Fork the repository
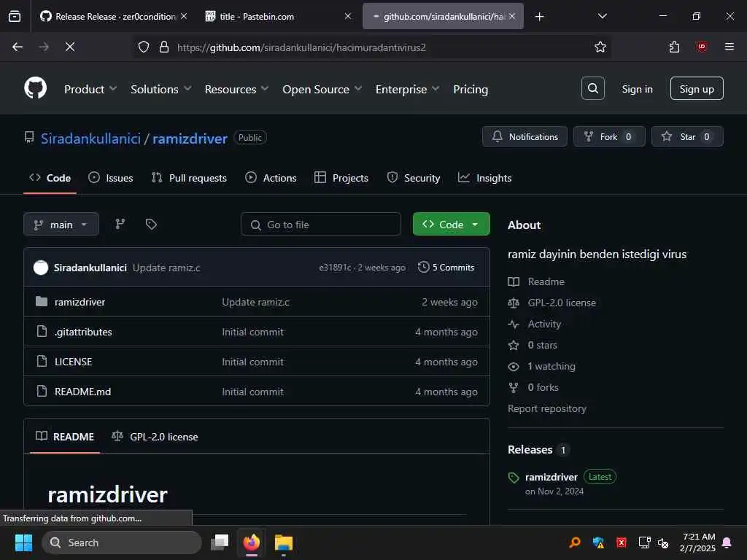747x560 pixels. click(609, 136)
